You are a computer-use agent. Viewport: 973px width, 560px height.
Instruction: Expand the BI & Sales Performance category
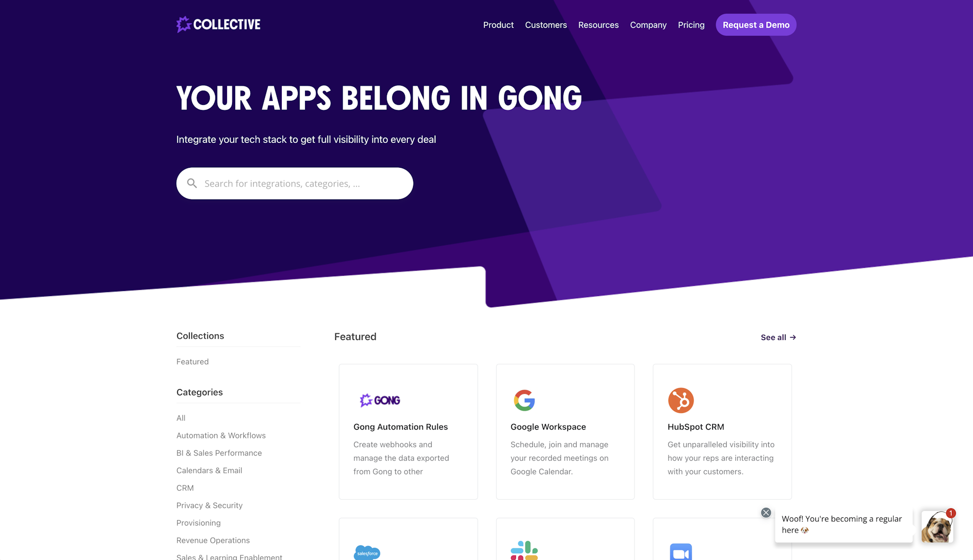[219, 453]
